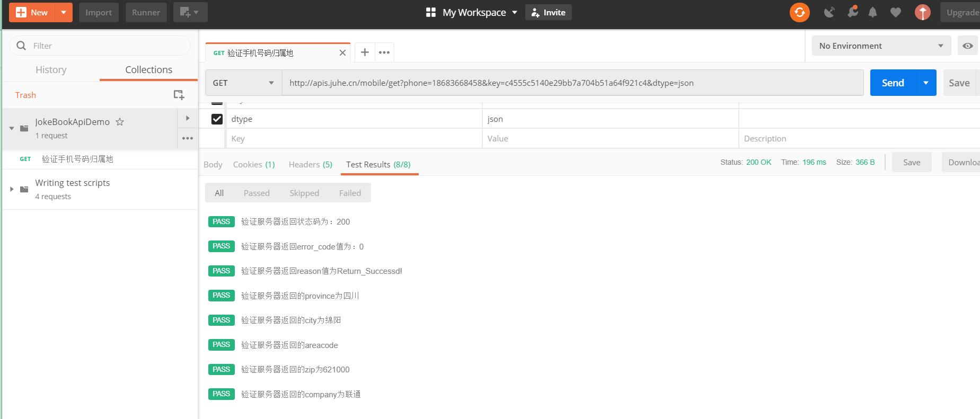Star the JokeBookApiDemo collection
Viewport: 980px width, 419px height.
120,122
